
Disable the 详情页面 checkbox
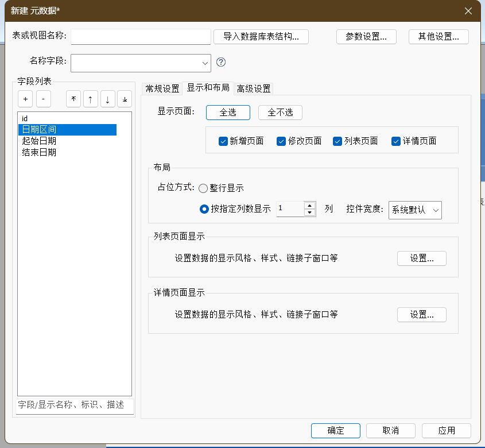tap(396, 141)
